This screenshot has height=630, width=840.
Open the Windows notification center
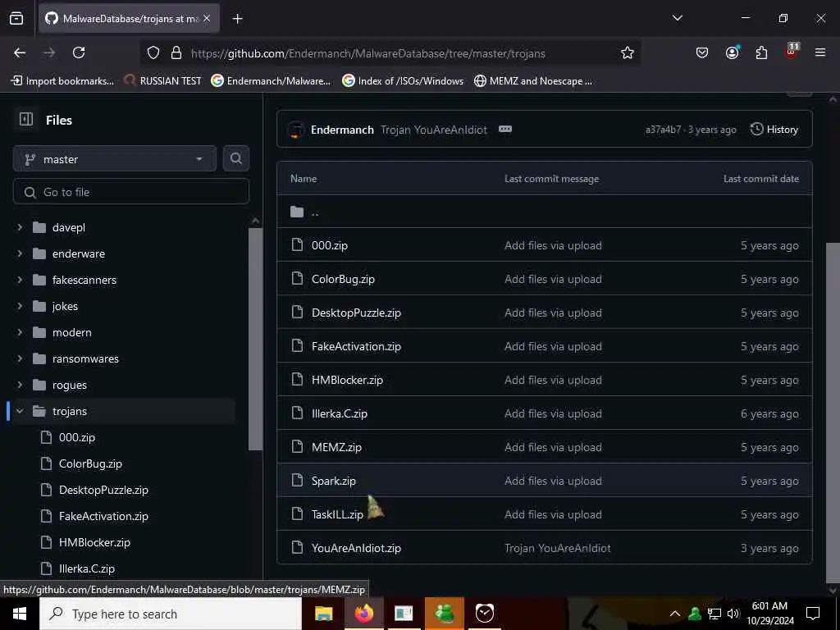[x=813, y=614]
